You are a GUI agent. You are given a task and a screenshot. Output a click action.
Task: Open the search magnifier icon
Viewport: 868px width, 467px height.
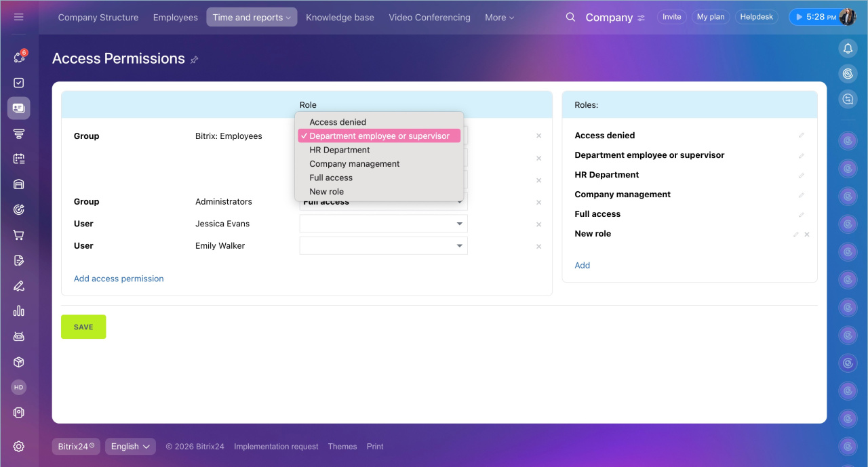[x=570, y=18]
